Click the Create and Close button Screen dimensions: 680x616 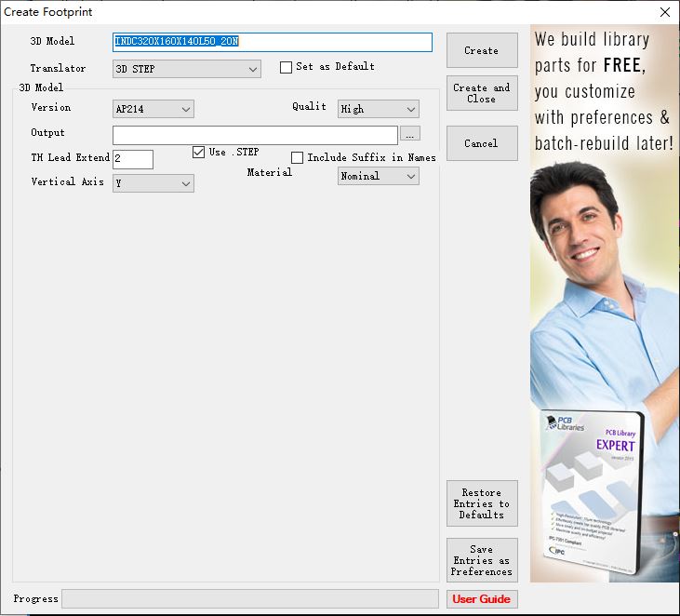point(482,93)
